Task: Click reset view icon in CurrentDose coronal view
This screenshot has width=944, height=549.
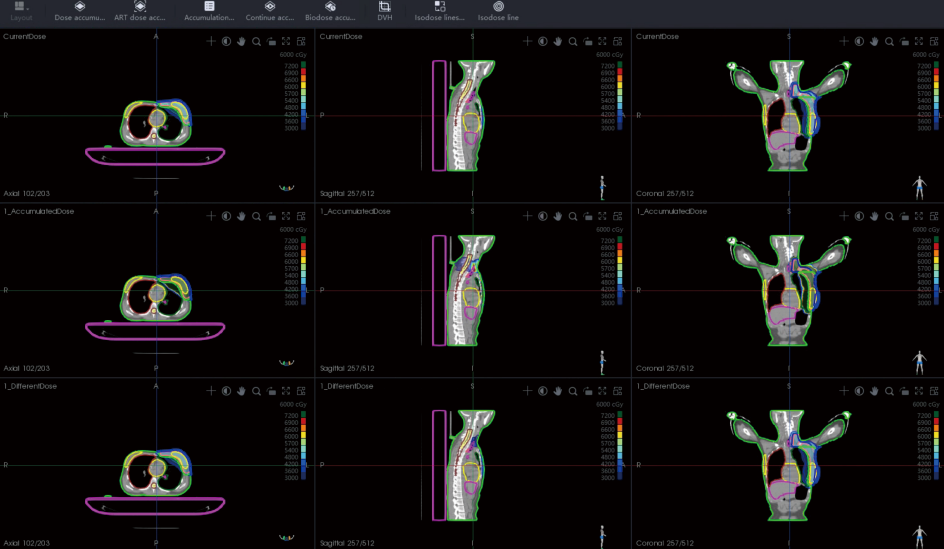Action: coord(904,41)
